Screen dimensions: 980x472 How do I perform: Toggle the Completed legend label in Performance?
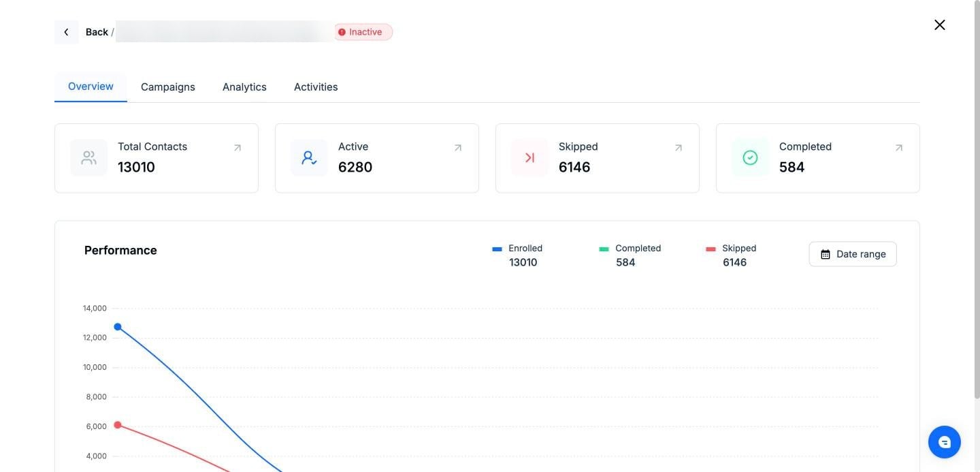click(x=638, y=249)
